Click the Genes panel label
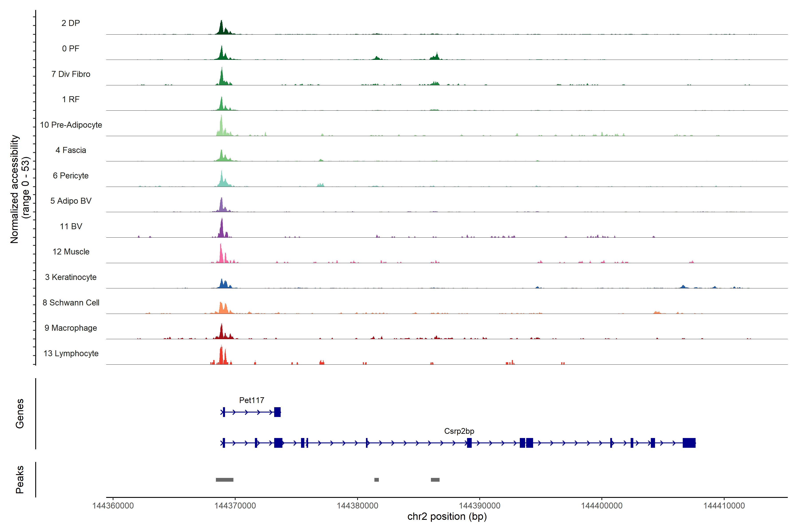The width and height of the screenshot is (798, 532). click(20, 414)
